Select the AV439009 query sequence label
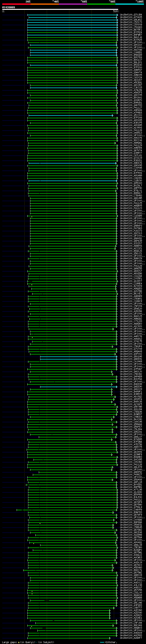The height and width of the screenshot is (644, 146). pyautogui.click(x=8, y=7)
